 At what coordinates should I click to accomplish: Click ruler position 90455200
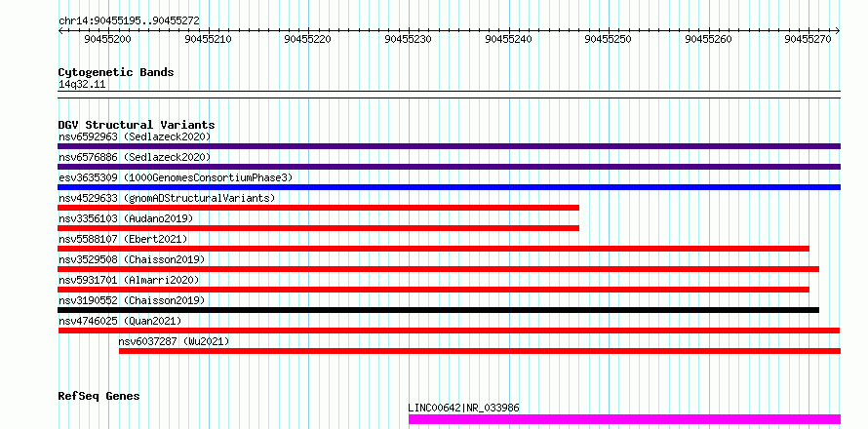pos(108,39)
